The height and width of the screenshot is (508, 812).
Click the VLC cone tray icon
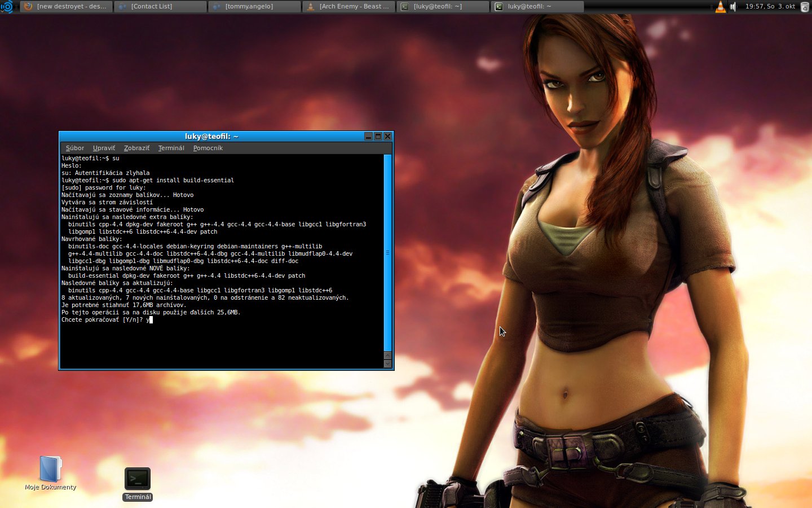pyautogui.click(x=720, y=7)
